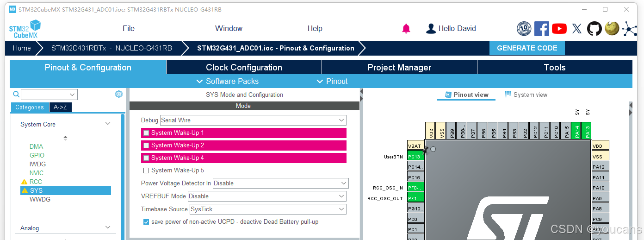Screen dimensions: 644x240
Task: Enable System Wake-Up 4 checkbox
Action: (146, 158)
